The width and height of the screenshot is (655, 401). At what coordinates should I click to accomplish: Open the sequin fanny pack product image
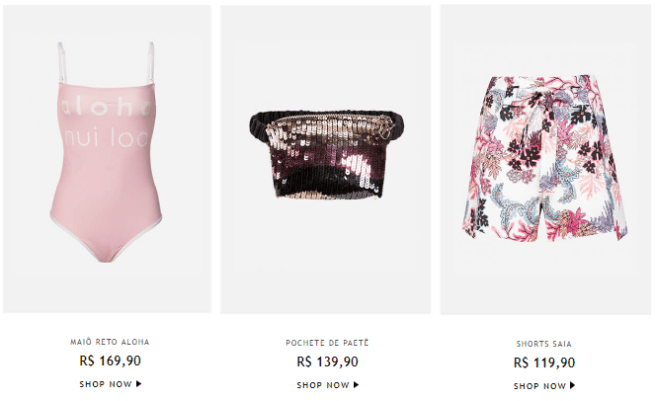click(325, 159)
